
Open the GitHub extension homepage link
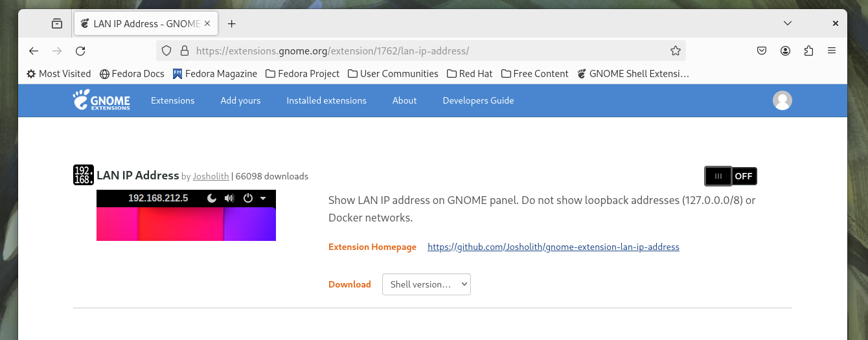pos(553,247)
